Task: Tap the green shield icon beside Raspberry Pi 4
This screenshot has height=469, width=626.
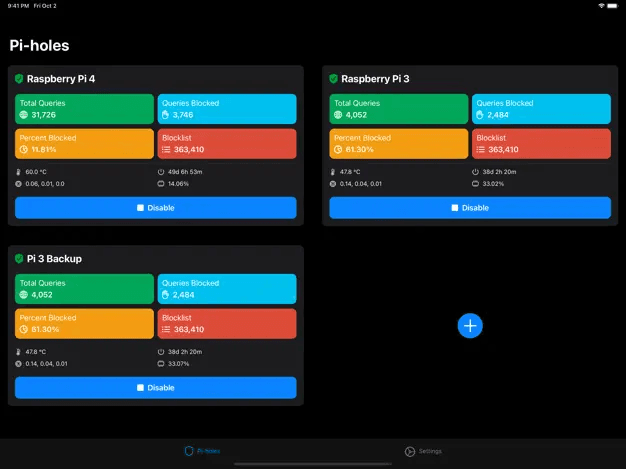Action: tap(19, 79)
